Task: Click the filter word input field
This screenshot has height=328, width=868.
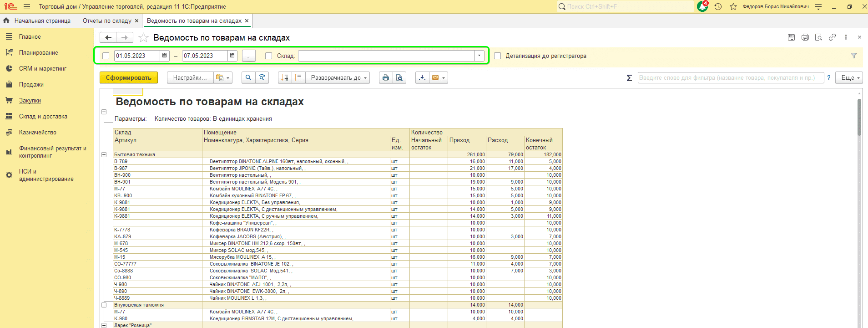Action: [730, 77]
